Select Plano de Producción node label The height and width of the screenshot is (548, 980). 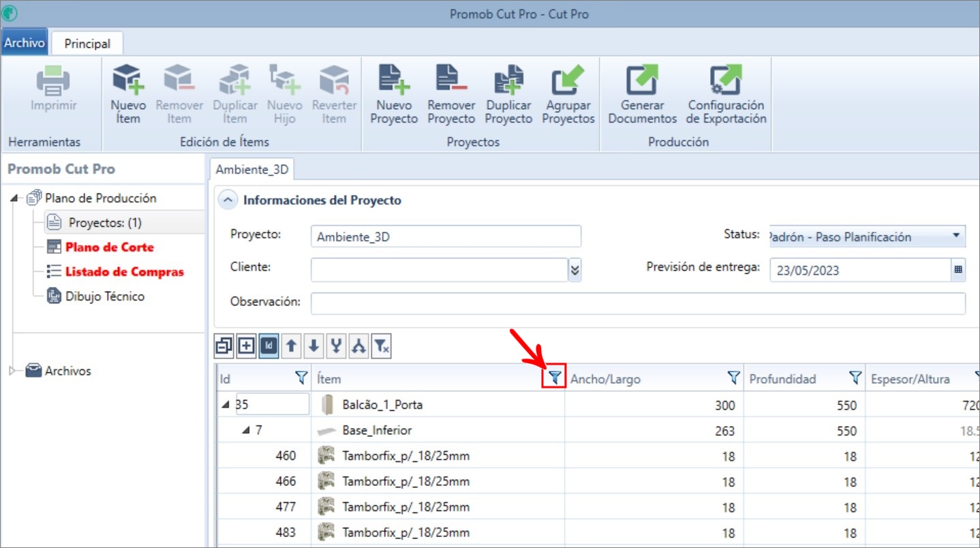(101, 198)
